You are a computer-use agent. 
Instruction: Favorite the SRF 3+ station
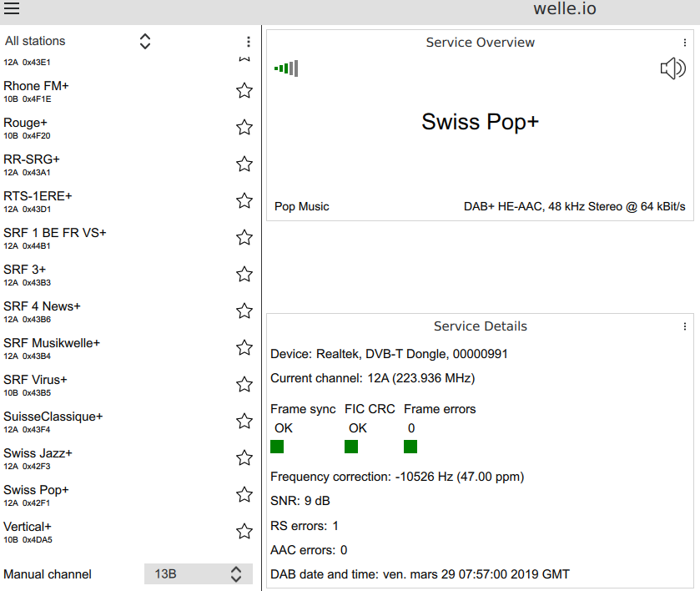point(244,275)
